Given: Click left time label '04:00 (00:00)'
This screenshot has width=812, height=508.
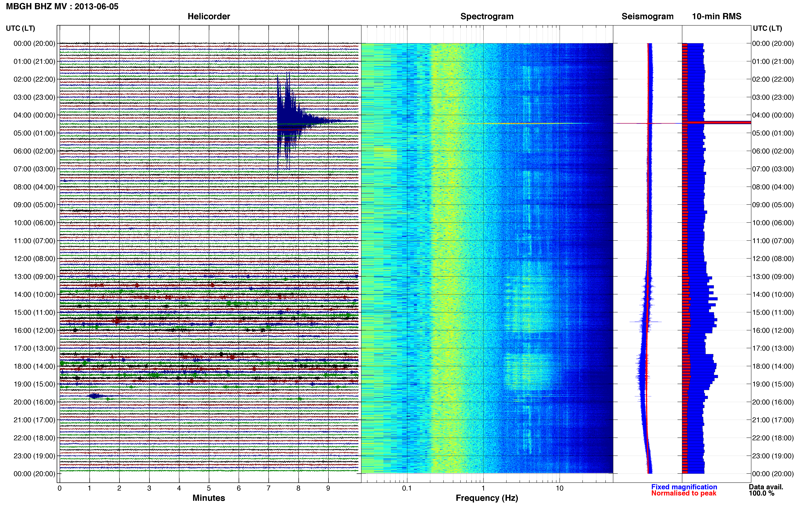Looking at the screenshot, I should [34, 115].
